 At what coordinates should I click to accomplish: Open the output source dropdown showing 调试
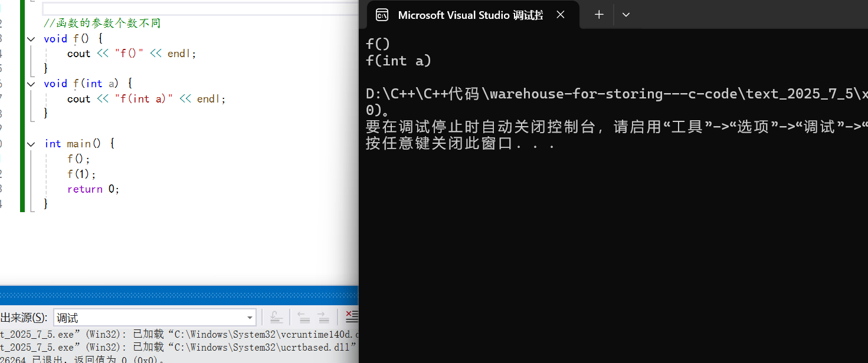pos(155,318)
